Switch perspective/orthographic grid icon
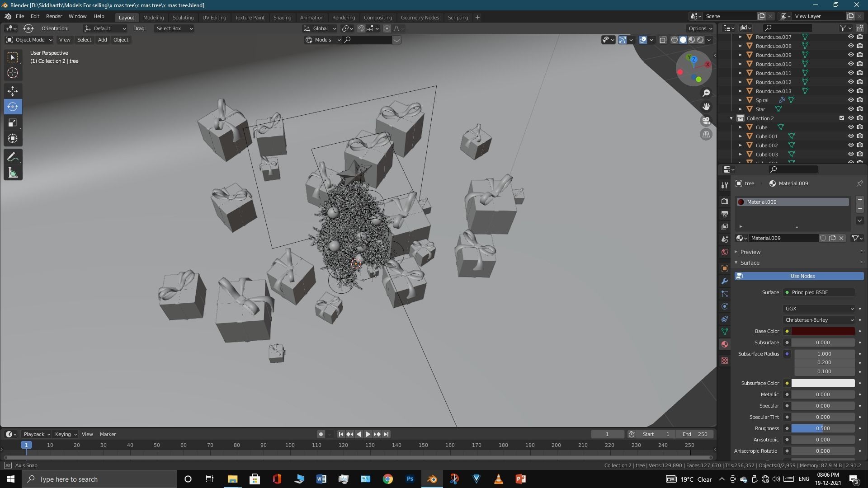 [x=706, y=134]
